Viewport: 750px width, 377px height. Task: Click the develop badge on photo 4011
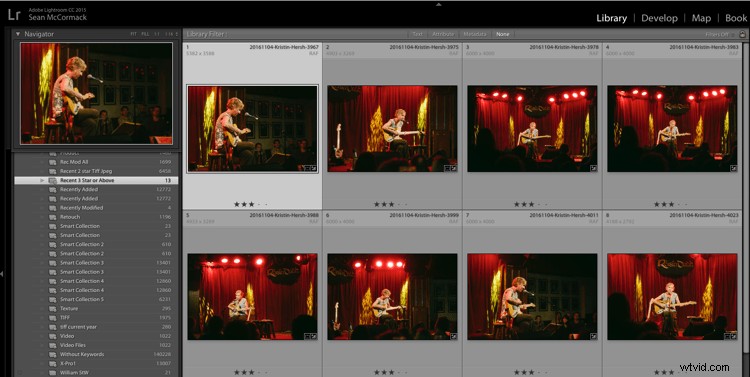pyautogui.click(x=593, y=336)
